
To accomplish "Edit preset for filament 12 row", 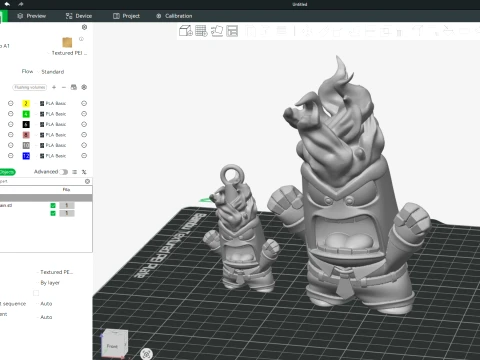I will 84,156.
